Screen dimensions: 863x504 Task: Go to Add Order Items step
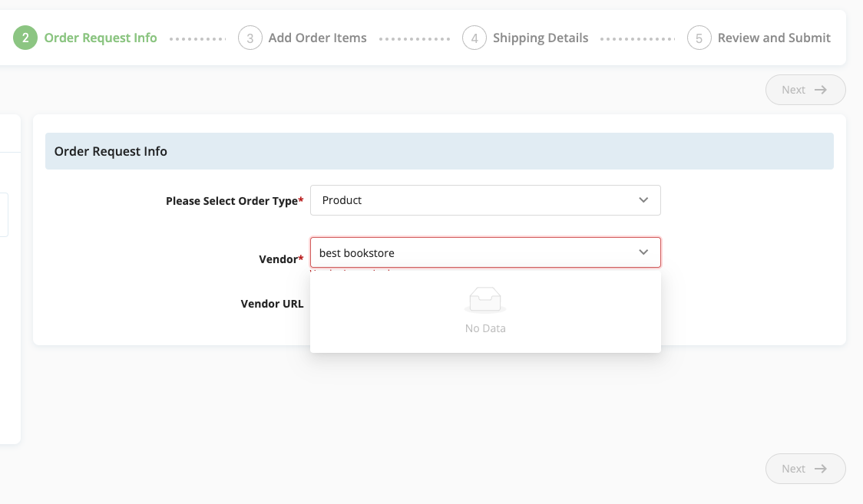point(318,38)
